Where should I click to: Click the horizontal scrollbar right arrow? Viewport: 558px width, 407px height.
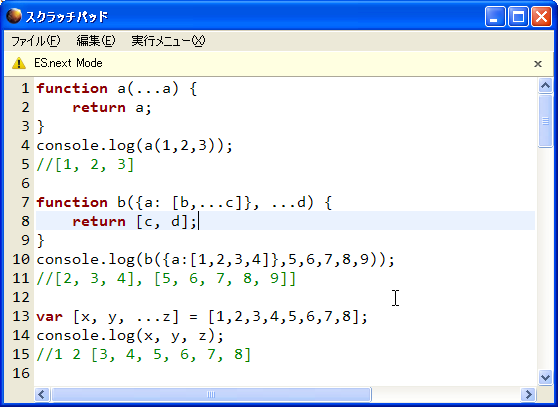[528, 394]
